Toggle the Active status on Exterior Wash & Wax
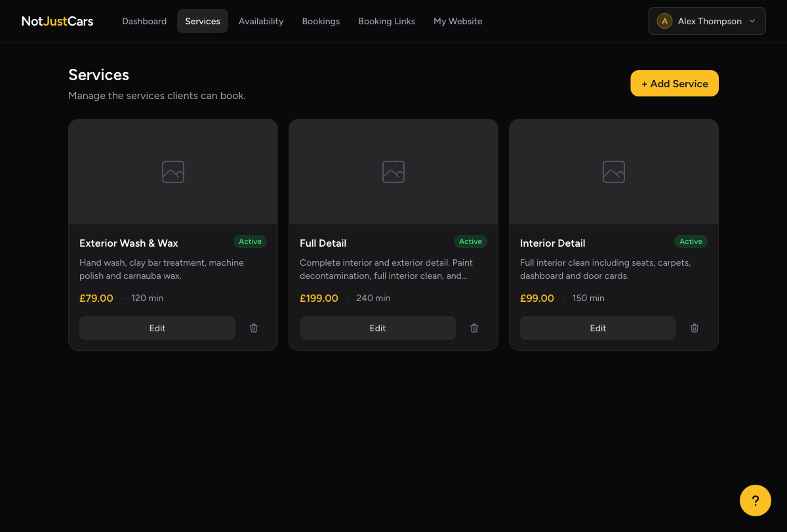 [250, 241]
